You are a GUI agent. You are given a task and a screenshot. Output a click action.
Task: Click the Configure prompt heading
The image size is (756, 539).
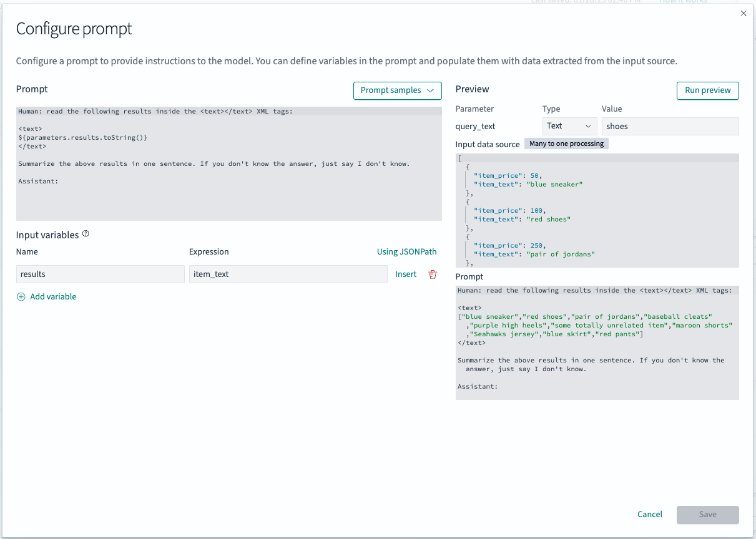point(74,29)
